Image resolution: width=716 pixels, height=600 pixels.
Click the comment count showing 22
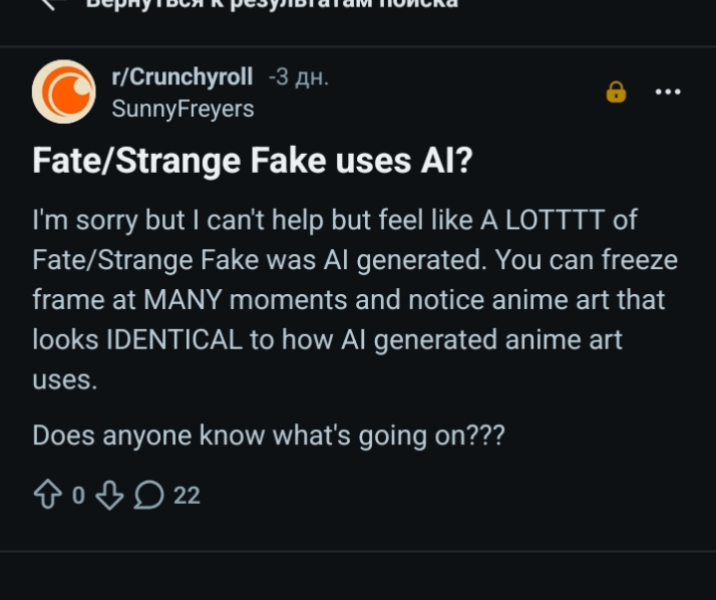(187, 495)
